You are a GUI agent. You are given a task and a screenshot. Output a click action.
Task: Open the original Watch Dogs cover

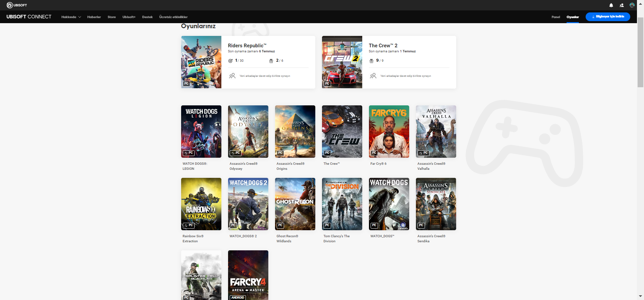pos(389,204)
